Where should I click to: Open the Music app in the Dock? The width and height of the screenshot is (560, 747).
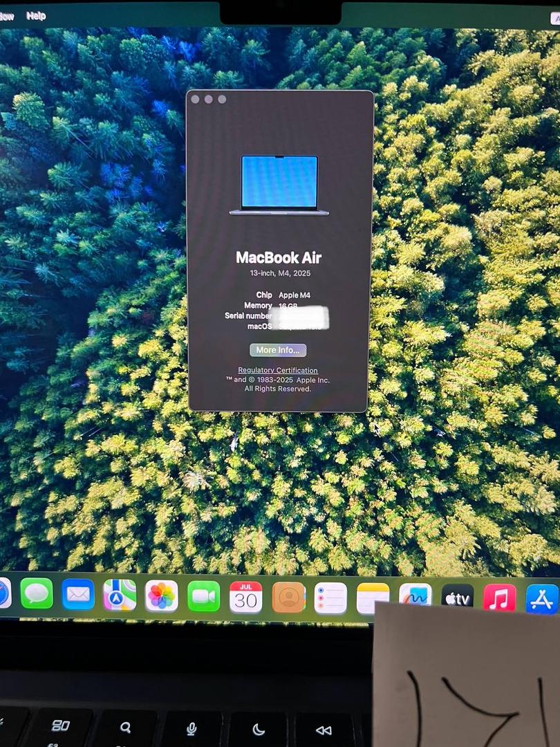[x=500, y=598]
